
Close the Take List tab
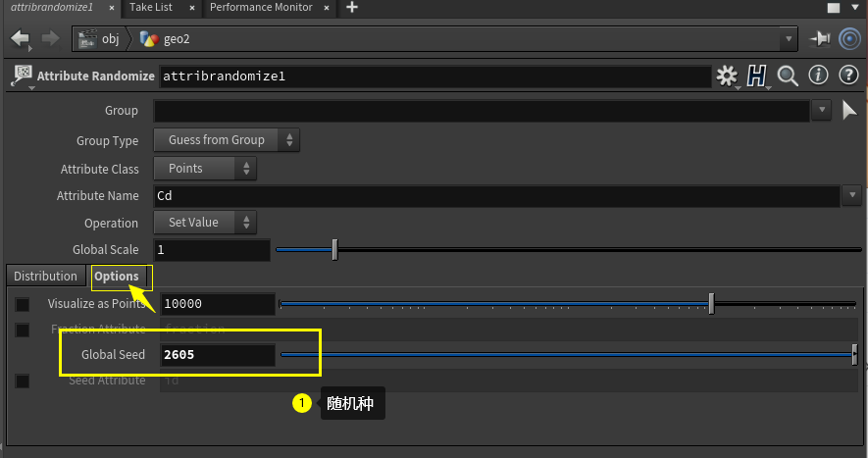coord(191,8)
